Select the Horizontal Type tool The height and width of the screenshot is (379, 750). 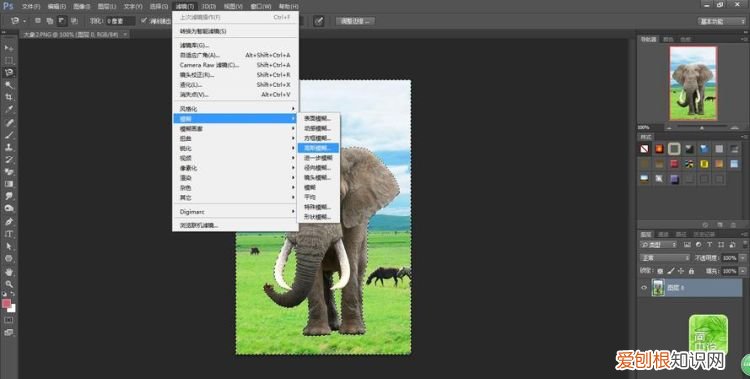pyautogui.click(x=9, y=234)
